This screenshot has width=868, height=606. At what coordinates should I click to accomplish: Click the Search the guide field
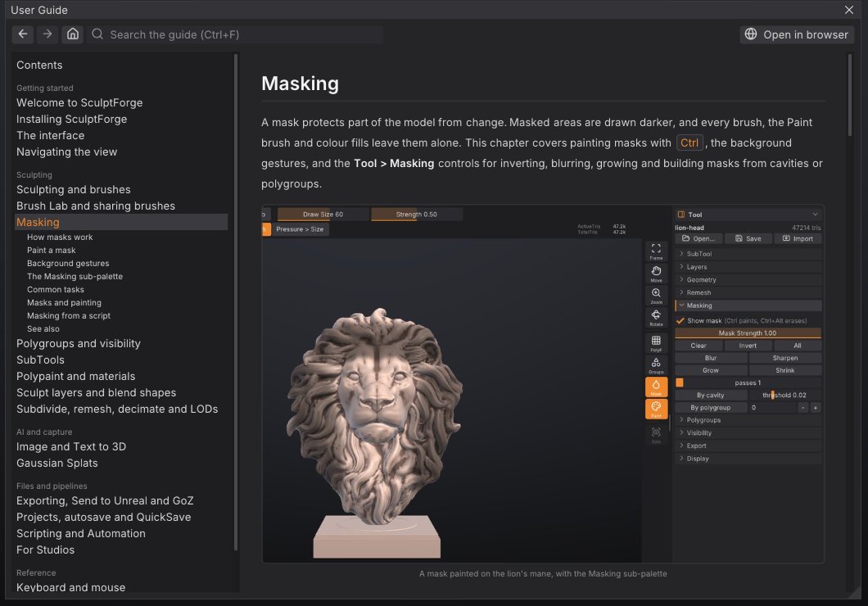click(x=235, y=34)
